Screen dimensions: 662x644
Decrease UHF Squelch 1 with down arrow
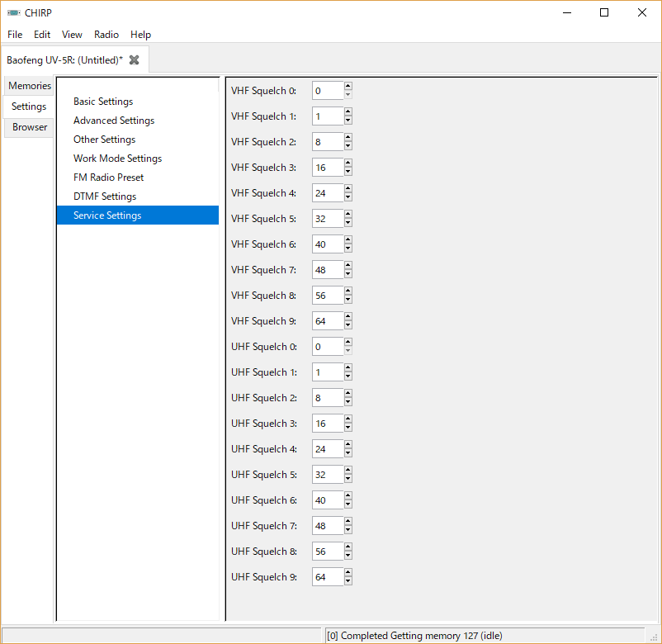[348, 376]
